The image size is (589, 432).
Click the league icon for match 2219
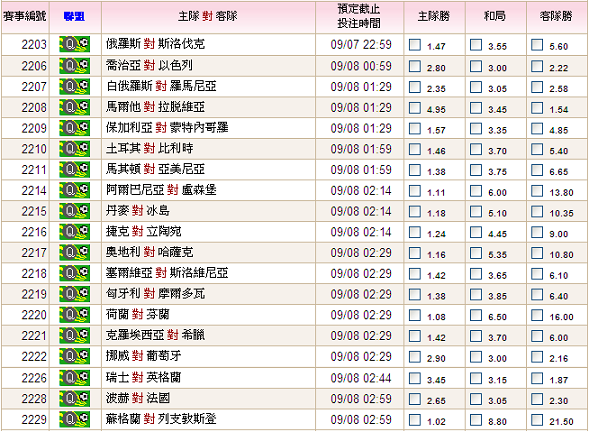(74, 294)
